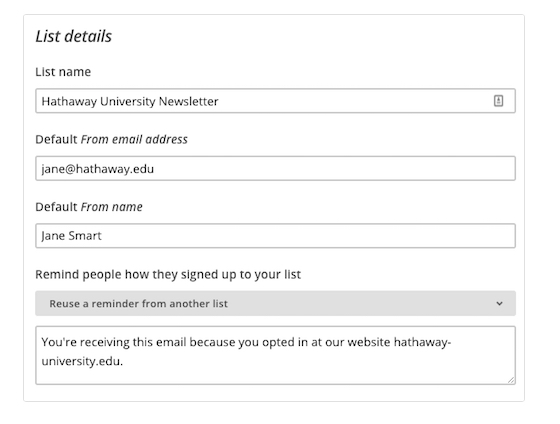The width and height of the screenshot is (560, 424).
Task: Click the 'Remind people how they signed up' label
Action: pyautogui.click(x=168, y=274)
